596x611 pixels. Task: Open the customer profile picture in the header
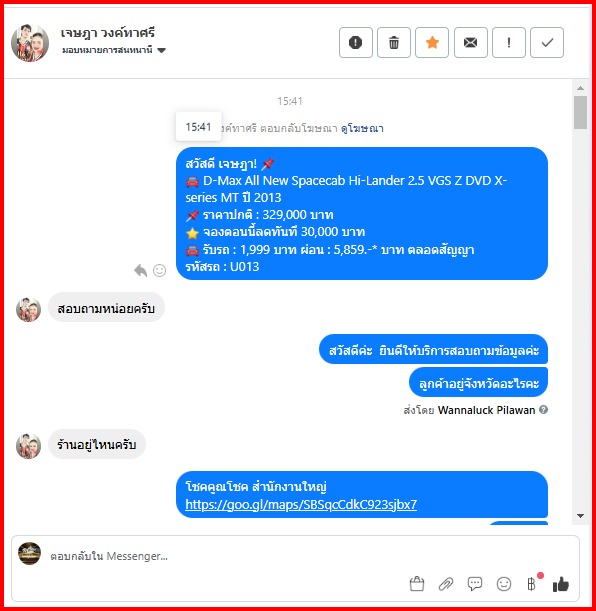pyautogui.click(x=30, y=42)
